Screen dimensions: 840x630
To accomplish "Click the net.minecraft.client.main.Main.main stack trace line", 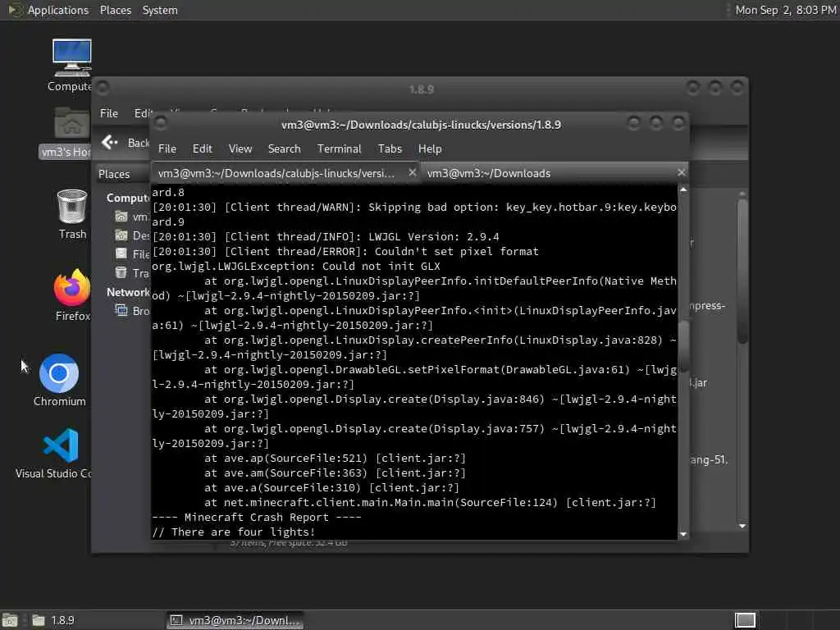I will pyautogui.click(x=430, y=503).
